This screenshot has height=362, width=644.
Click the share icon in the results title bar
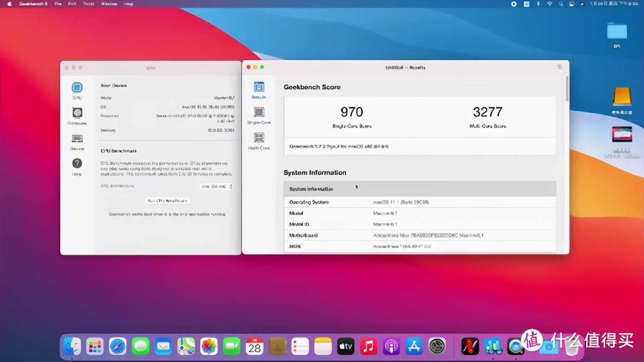[x=560, y=67]
